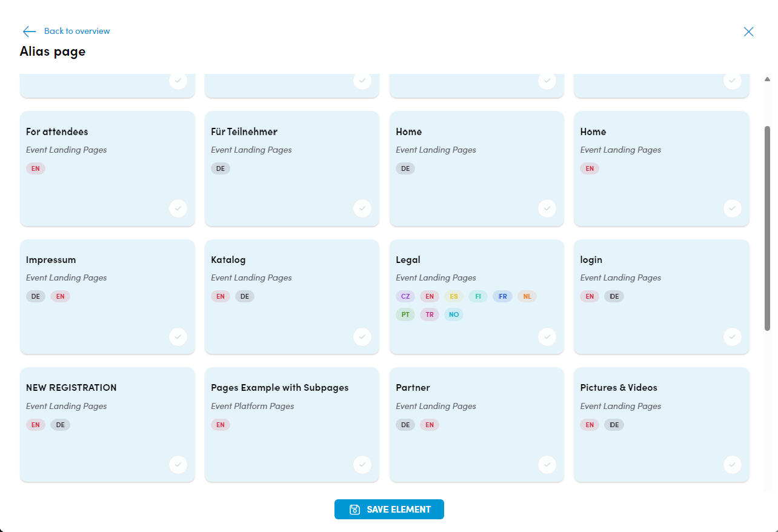
Task: Check the For attendees page checkmark
Action: [x=178, y=208]
